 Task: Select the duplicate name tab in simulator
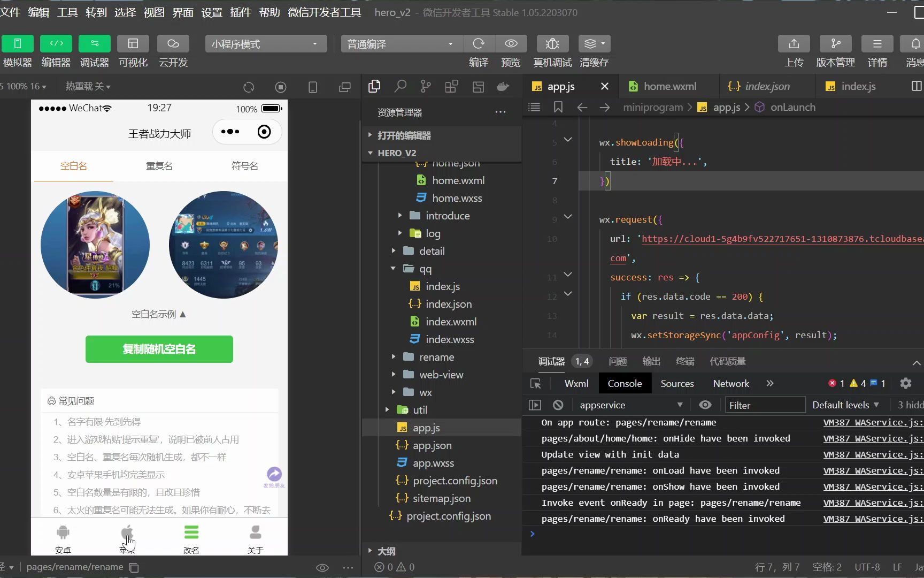[x=159, y=166]
